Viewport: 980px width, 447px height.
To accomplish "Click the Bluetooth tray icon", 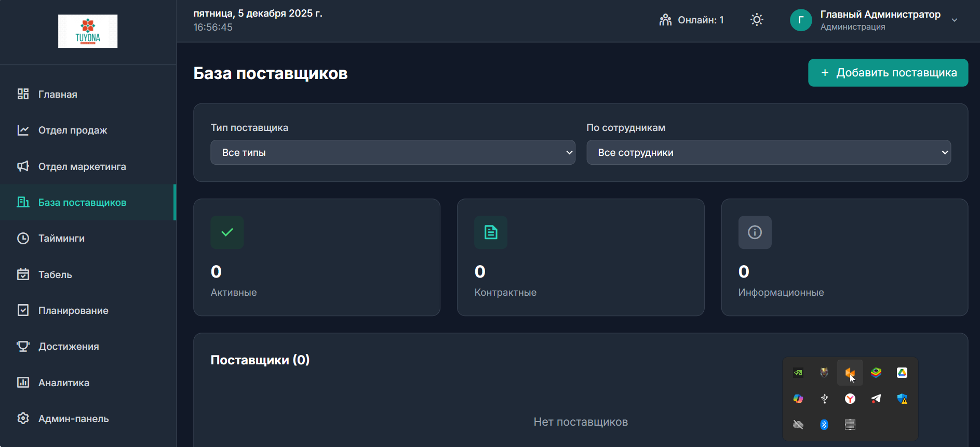I will coord(824,425).
